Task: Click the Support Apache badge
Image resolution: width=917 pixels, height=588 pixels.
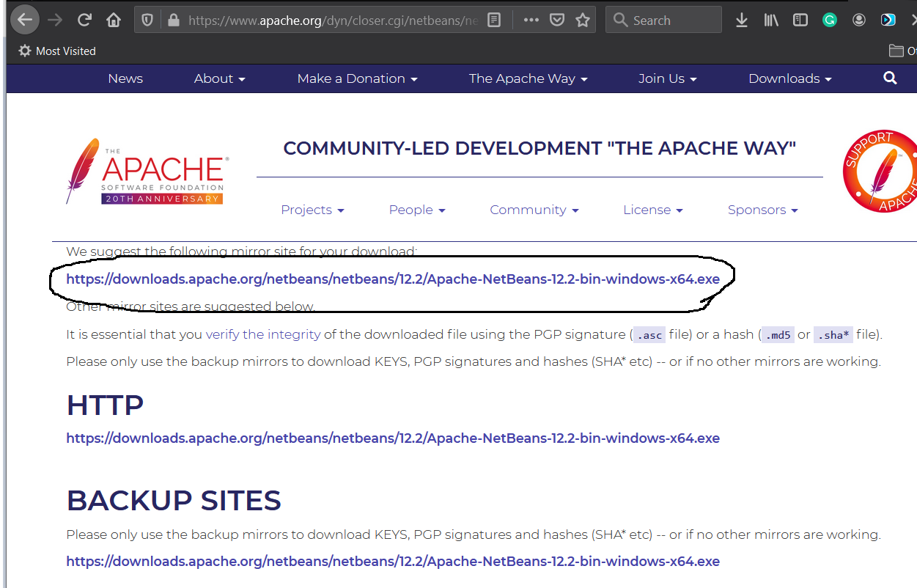Action: coord(880,172)
